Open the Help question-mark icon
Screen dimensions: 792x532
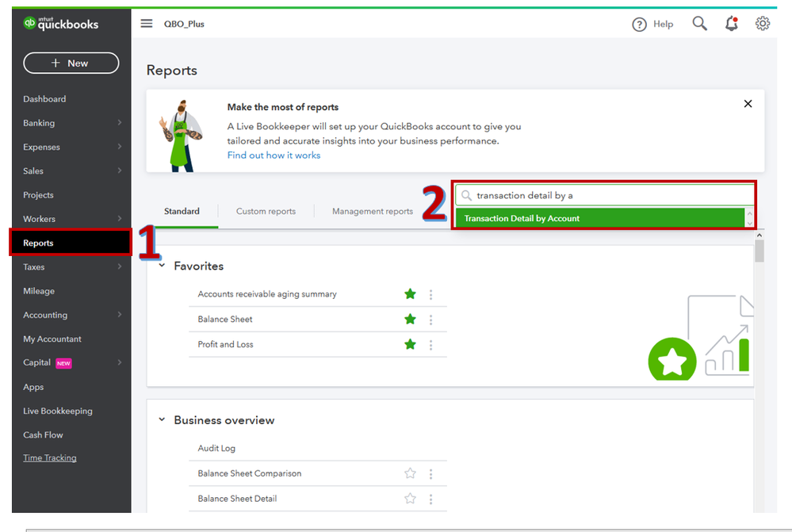[639, 25]
